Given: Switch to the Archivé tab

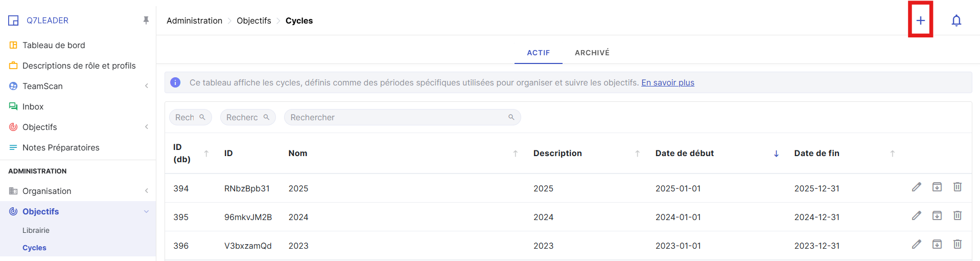Looking at the screenshot, I should (592, 53).
